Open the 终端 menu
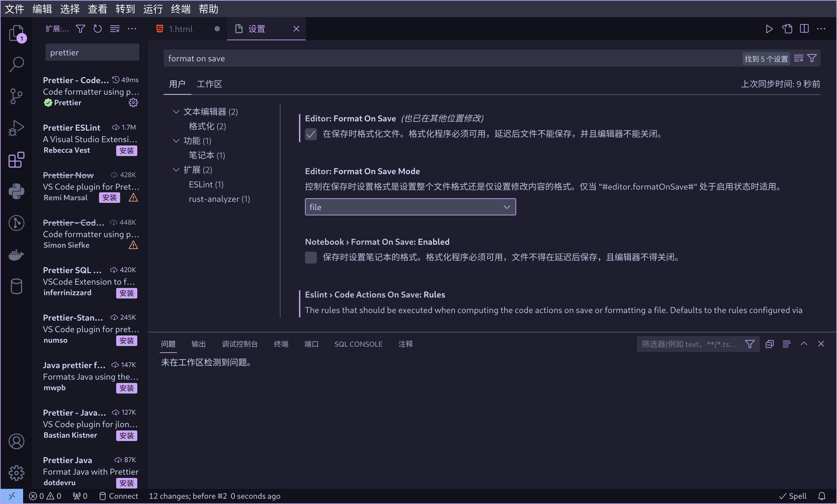The image size is (837, 504). [x=181, y=9]
